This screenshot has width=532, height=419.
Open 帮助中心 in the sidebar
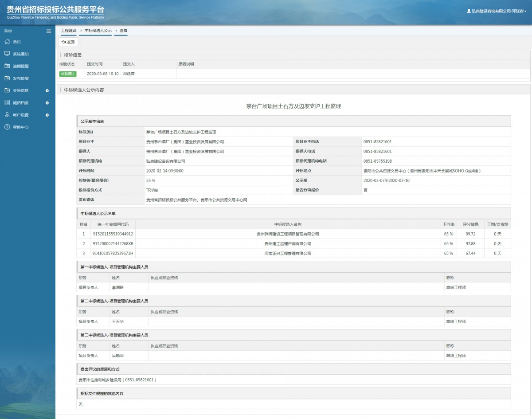(x=21, y=127)
